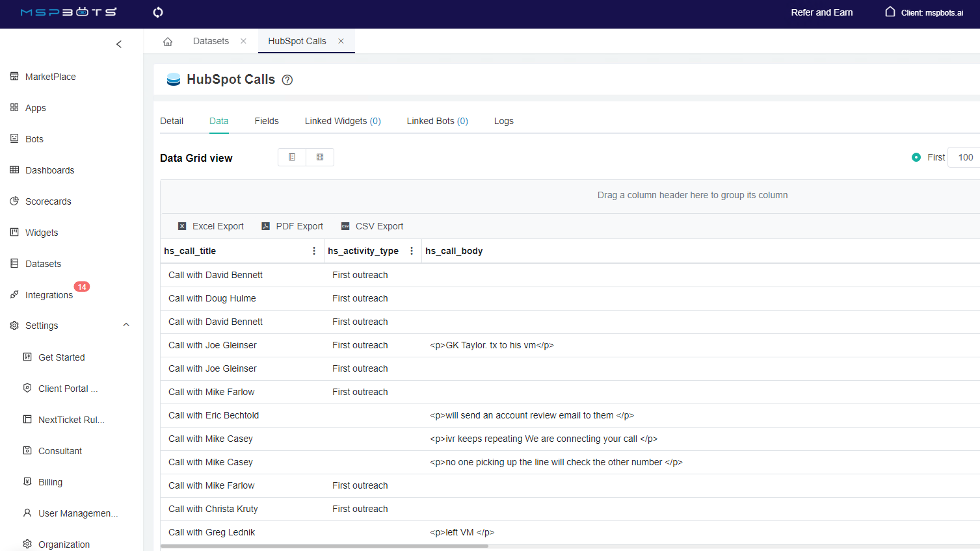Open the Logs tab

click(x=504, y=121)
